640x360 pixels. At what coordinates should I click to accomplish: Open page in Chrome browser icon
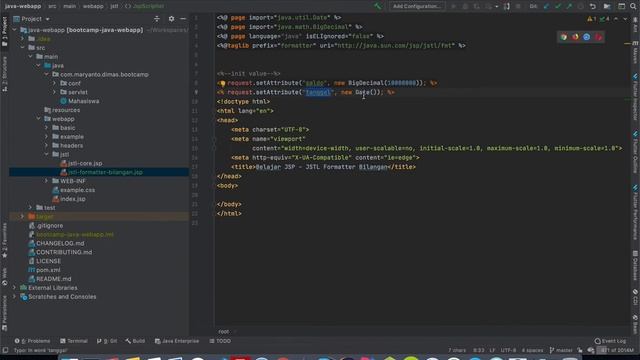pyautogui.click(x=564, y=37)
